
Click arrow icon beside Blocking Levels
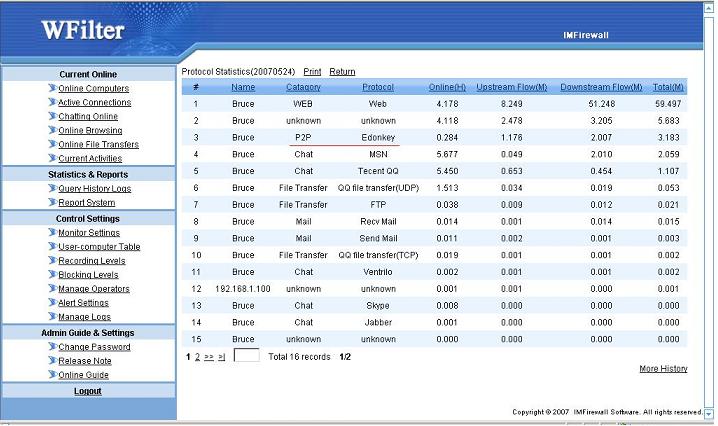[x=53, y=274]
